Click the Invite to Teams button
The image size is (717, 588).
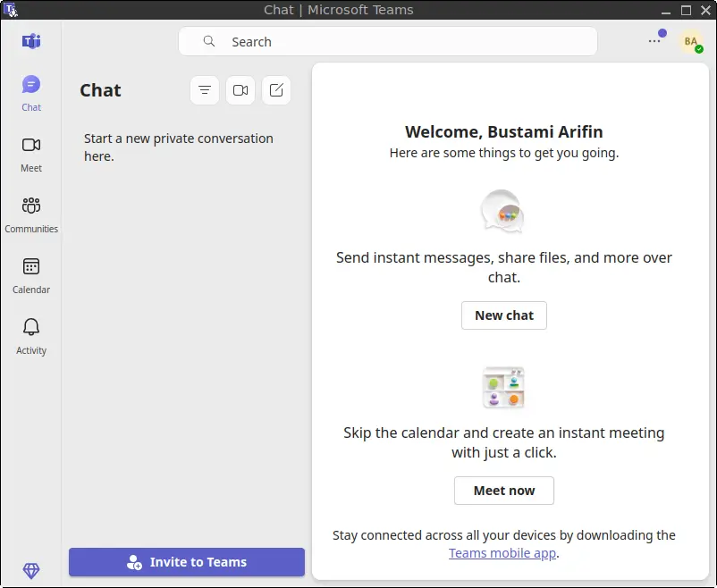[187, 562]
